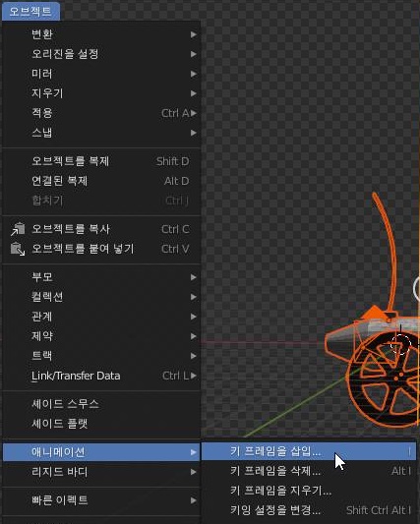Image resolution: width=420 pixels, height=524 pixels.
Task: Select 오브젝트를 복사 entry text
Action: point(71,229)
